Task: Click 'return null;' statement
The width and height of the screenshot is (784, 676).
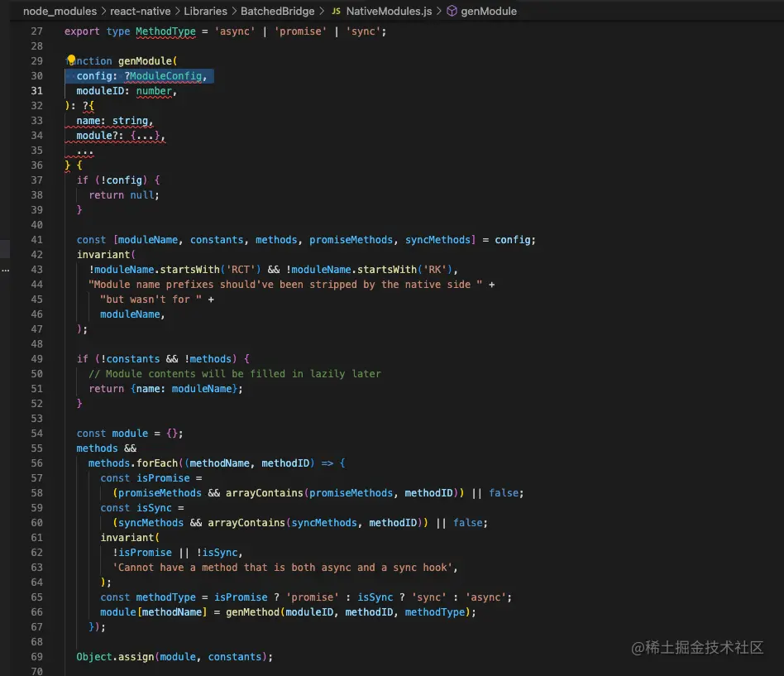Action: (124, 195)
